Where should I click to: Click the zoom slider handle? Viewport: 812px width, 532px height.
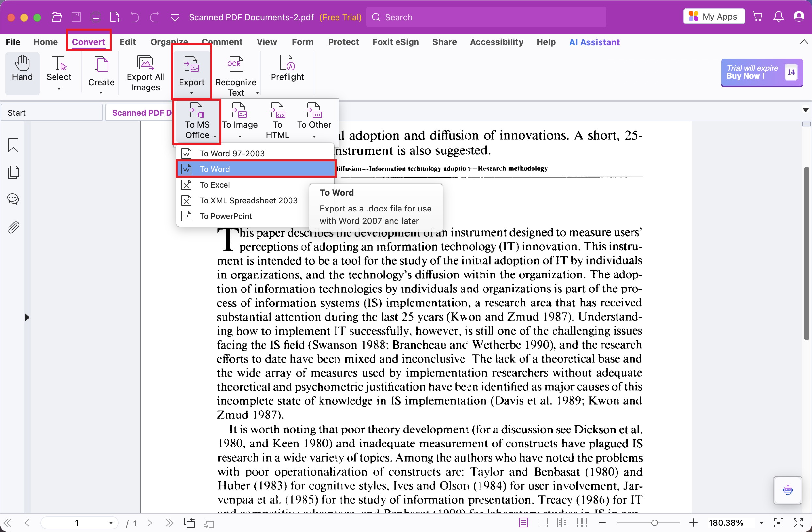pyautogui.click(x=654, y=523)
